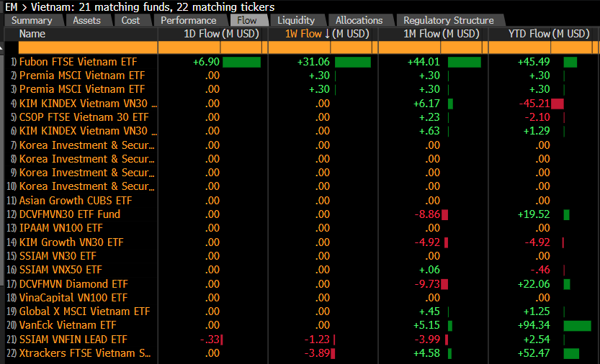600x364 pixels.
Task: Switch to the Performance tab
Action: click(x=189, y=21)
